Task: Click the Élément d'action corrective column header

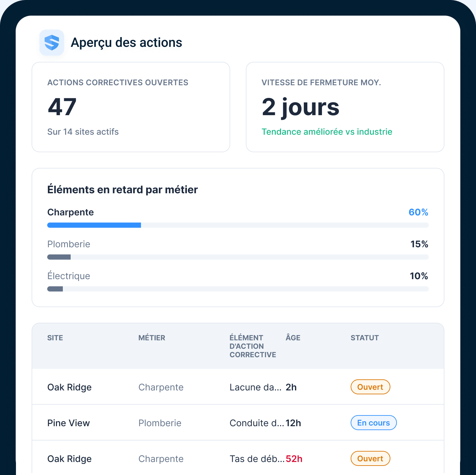Action: 253,346
